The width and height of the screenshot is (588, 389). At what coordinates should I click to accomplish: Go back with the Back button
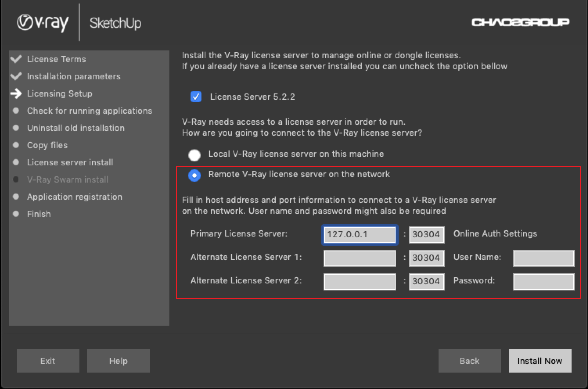tap(469, 361)
